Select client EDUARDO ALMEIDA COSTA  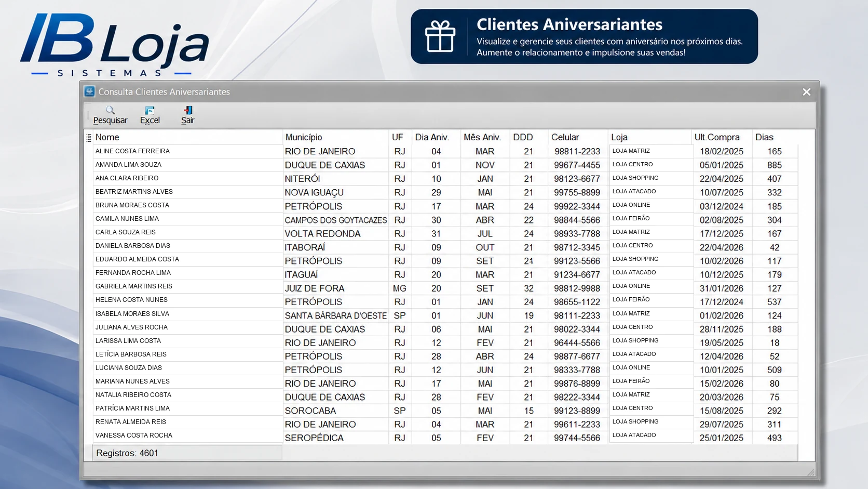(137, 259)
